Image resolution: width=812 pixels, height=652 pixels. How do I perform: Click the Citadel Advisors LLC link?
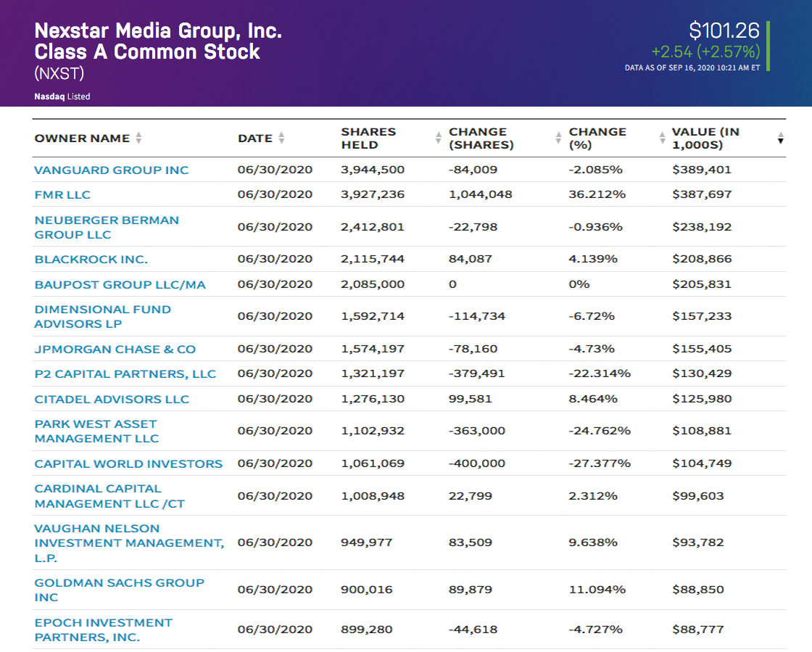tap(112, 400)
